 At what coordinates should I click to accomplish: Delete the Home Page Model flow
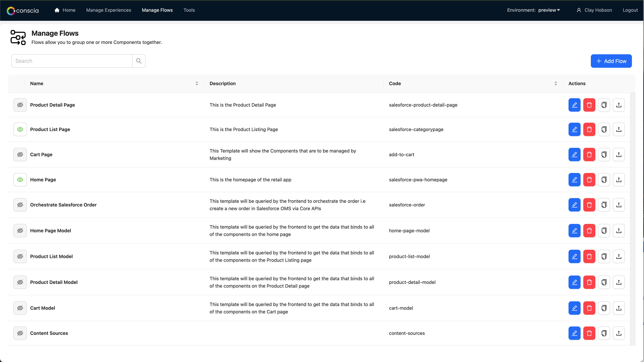pos(589,231)
